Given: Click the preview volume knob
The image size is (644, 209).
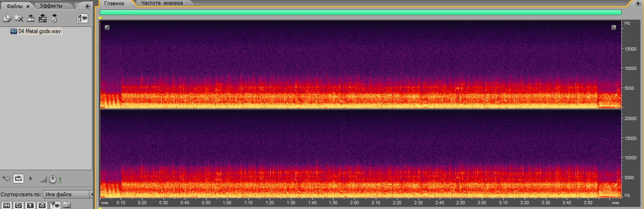Looking at the screenshot, I should pos(53,179).
